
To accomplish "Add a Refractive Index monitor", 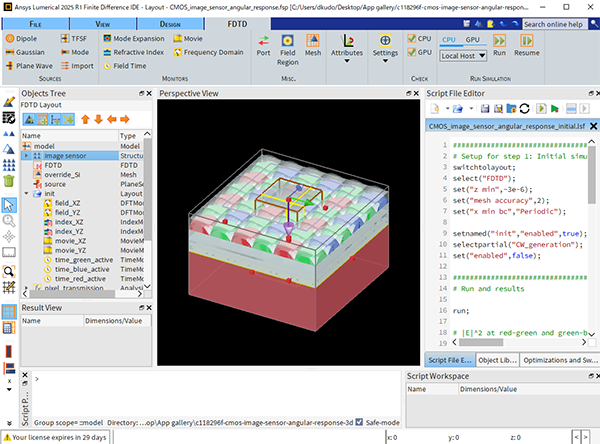I will coord(134,52).
